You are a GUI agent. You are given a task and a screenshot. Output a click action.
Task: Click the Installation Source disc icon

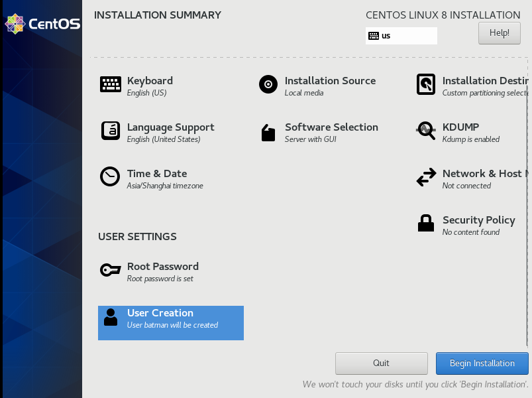[x=268, y=84]
